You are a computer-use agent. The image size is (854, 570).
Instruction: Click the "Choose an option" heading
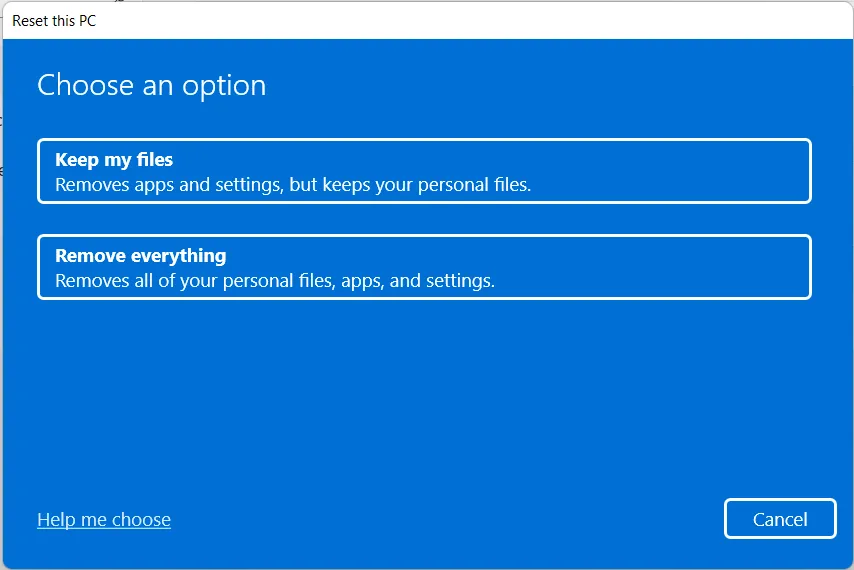click(152, 86)
